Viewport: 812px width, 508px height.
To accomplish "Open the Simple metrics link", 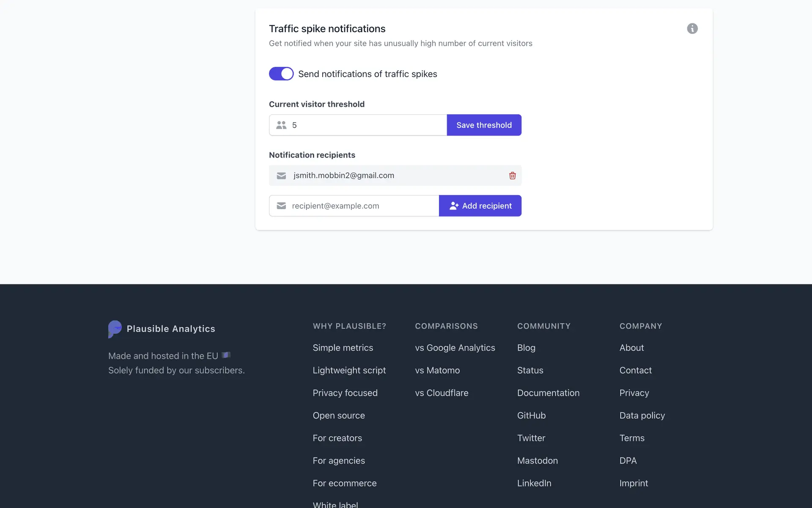I will tap(343, 348).
